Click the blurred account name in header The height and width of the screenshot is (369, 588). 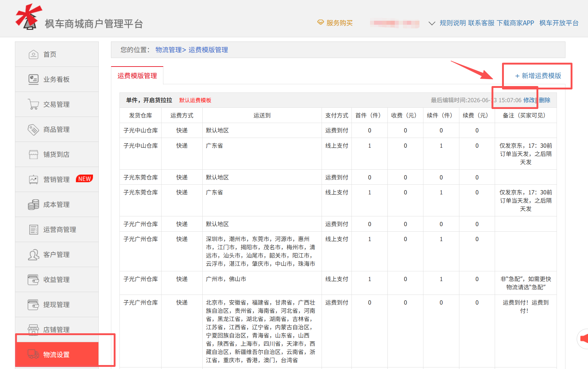(395, 23)
